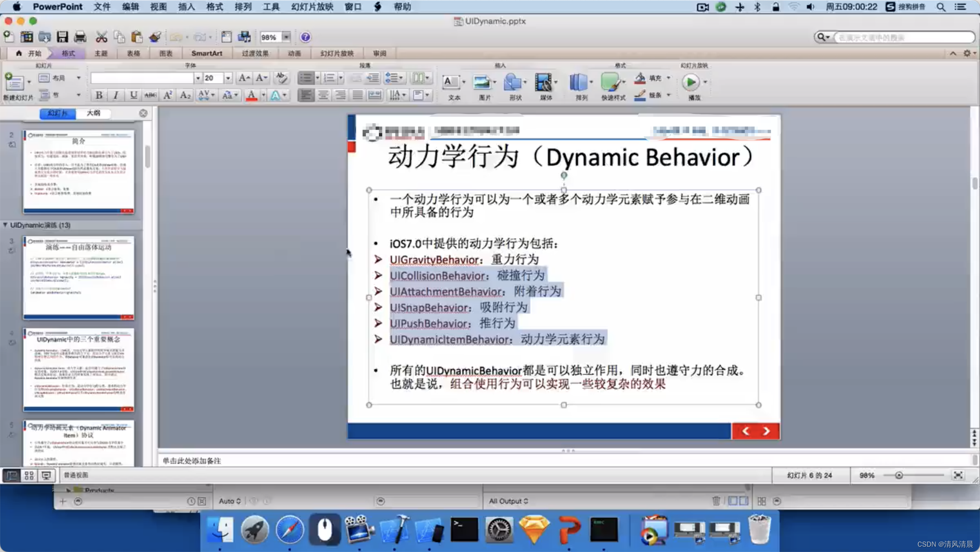980x552 pixels.
Task: Decrease font size with the A down icon
Action: click(x=261, y=78)
